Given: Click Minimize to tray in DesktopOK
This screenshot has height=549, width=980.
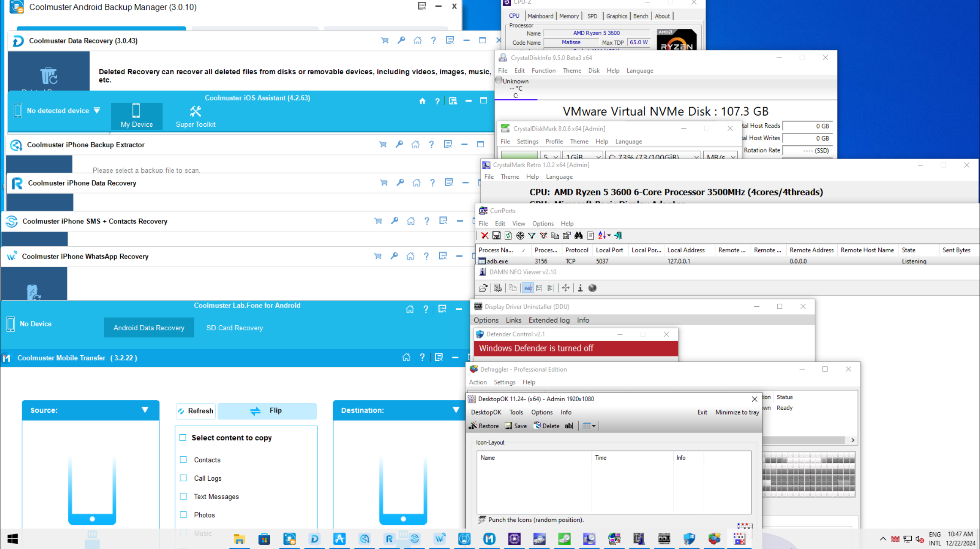Looking at the screenshot, I should tap(737, 412).
